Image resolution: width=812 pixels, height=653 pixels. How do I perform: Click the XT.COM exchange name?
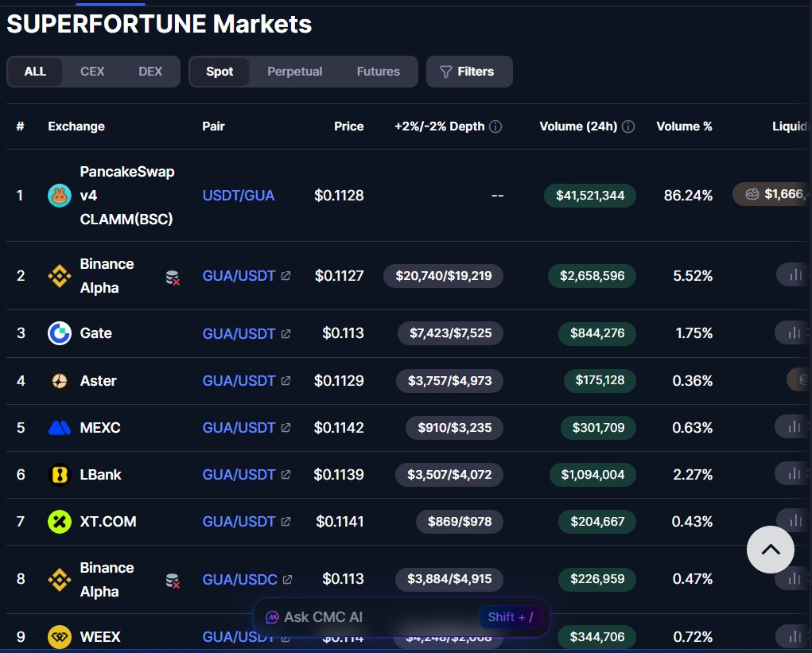click(107, 522)
